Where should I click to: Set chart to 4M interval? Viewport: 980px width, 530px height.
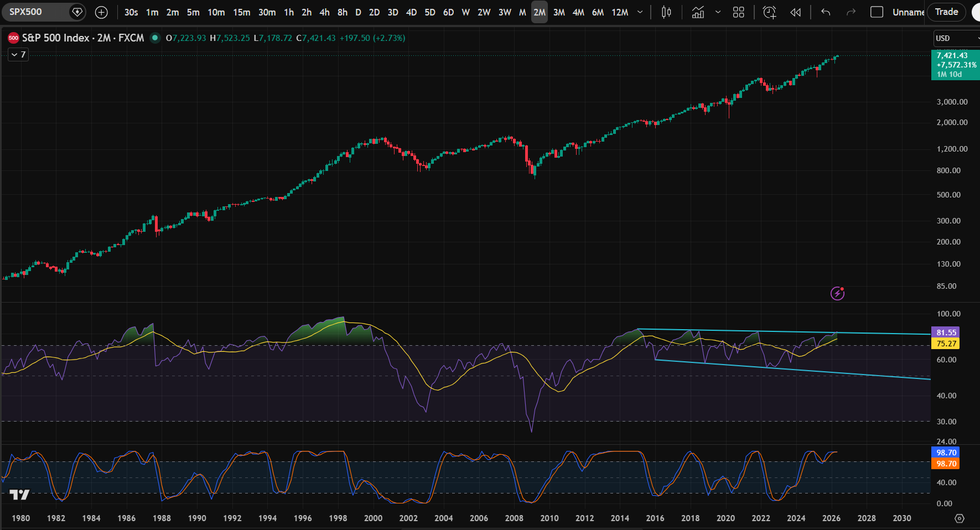[x=578, y=12]
